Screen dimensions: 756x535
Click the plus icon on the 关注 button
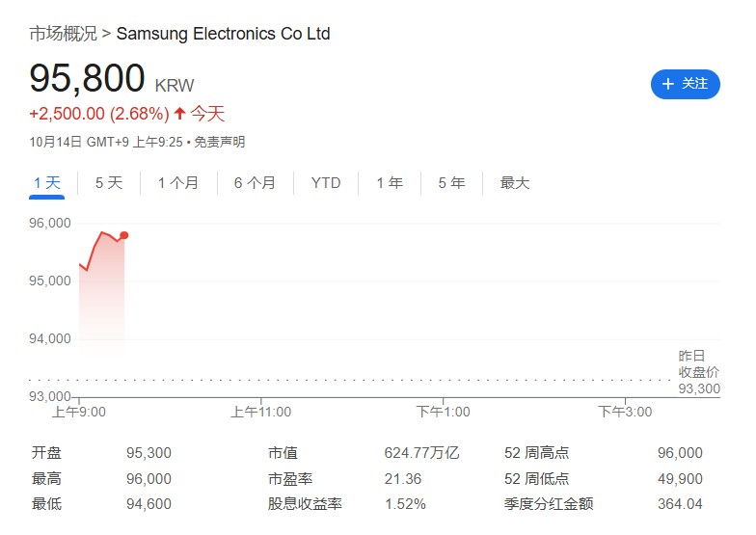(x=668, y=84)
